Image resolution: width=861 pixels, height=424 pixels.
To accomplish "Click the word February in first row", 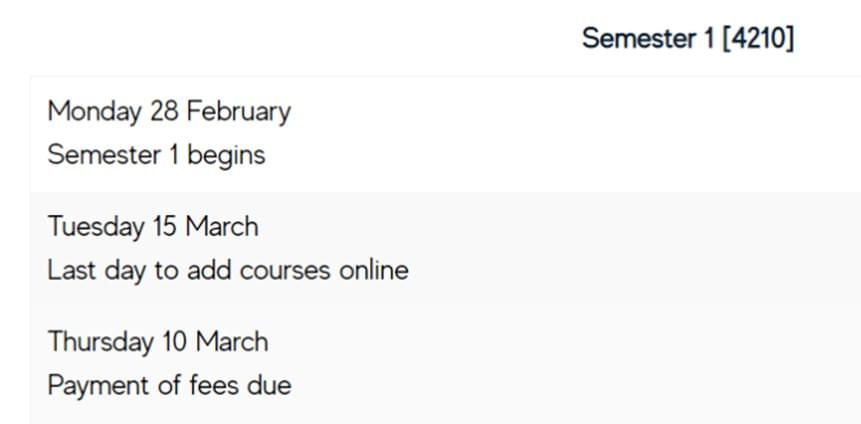I will coord(239,112).
